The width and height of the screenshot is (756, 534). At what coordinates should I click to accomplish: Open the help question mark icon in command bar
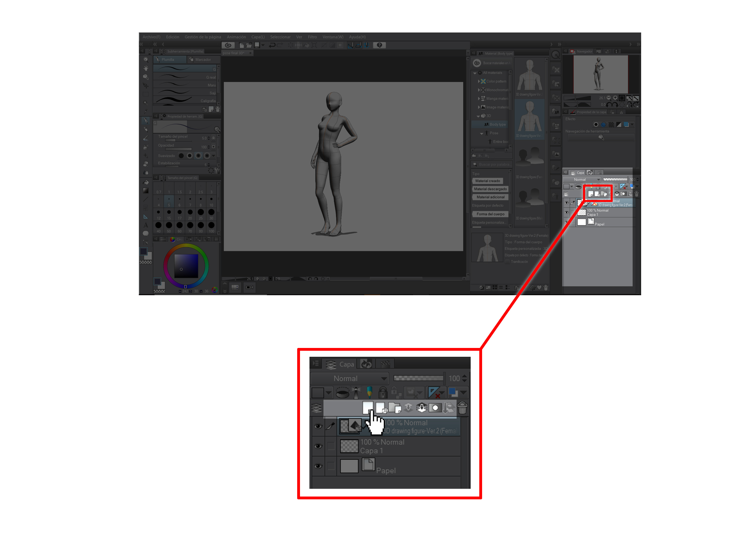tap(379, 45)
